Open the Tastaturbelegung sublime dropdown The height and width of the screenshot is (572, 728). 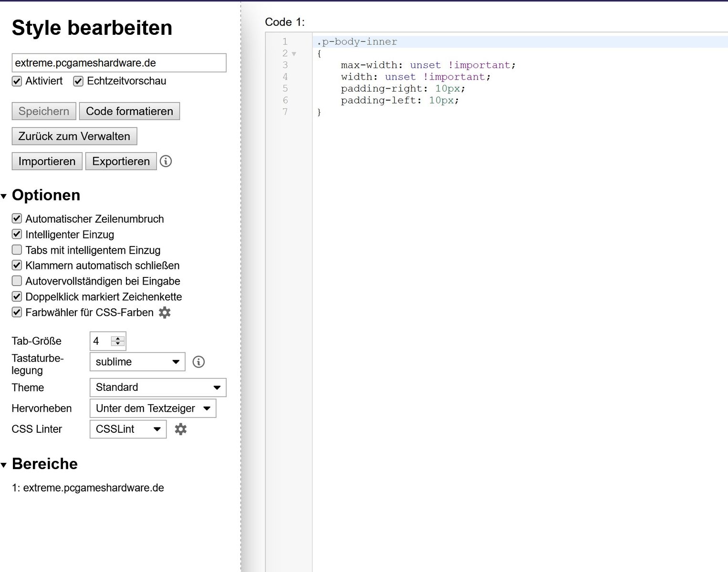[x=137, y=362]
